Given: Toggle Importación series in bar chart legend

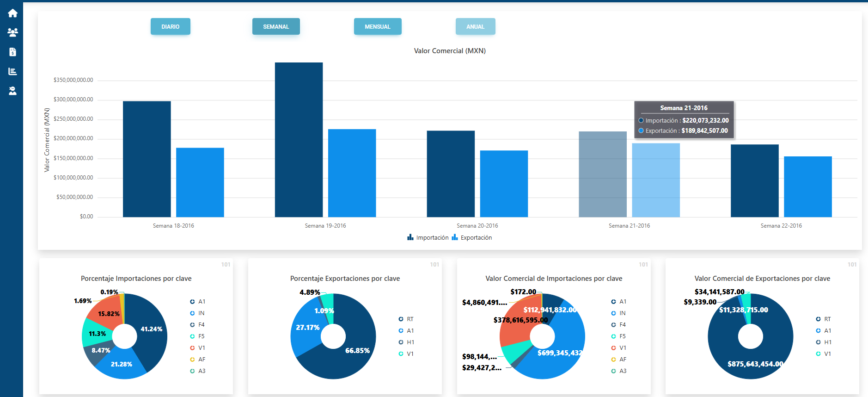Looking at the screenshot, I should pyautogui.click(x=428, y=238).
